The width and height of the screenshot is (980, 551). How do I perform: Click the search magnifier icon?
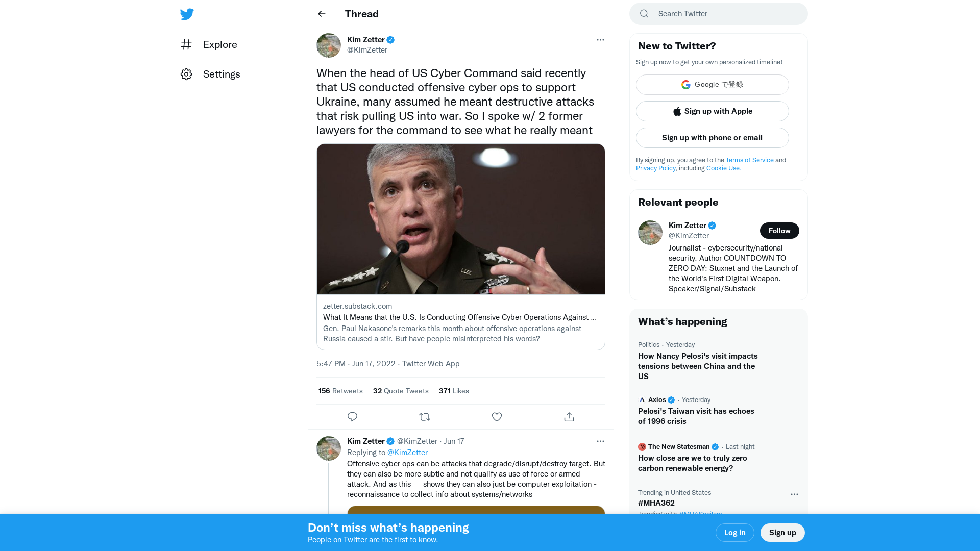[x=644, y=13]
